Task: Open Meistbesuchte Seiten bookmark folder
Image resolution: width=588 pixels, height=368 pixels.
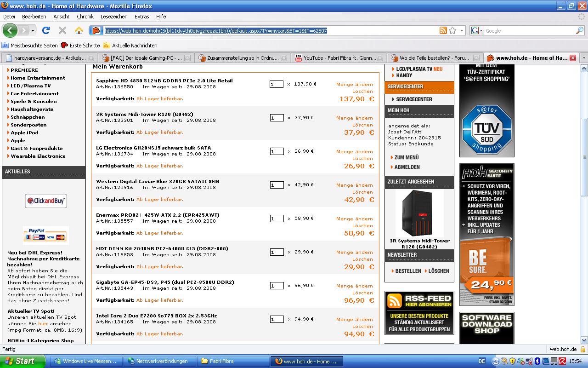Action: 30,46
